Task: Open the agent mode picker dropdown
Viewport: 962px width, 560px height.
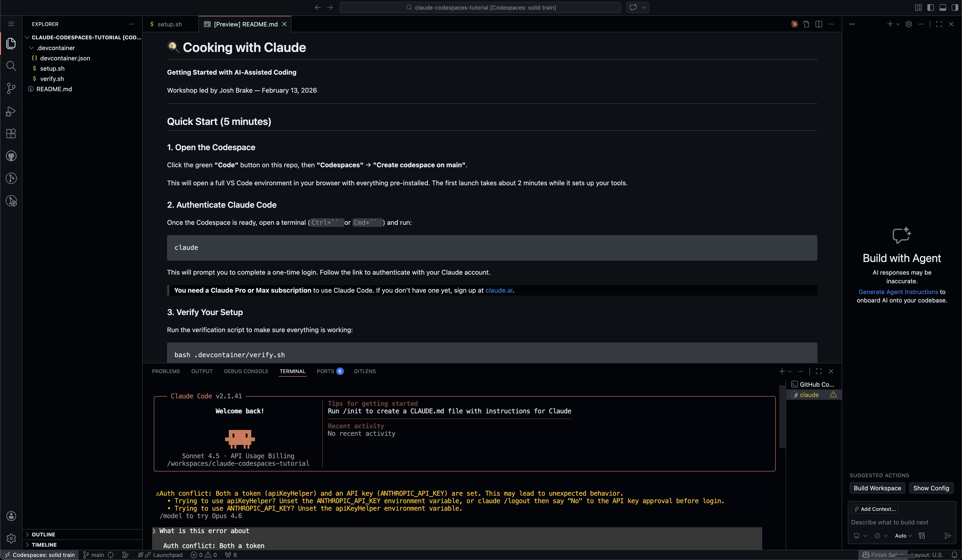Action: [880, 536]
